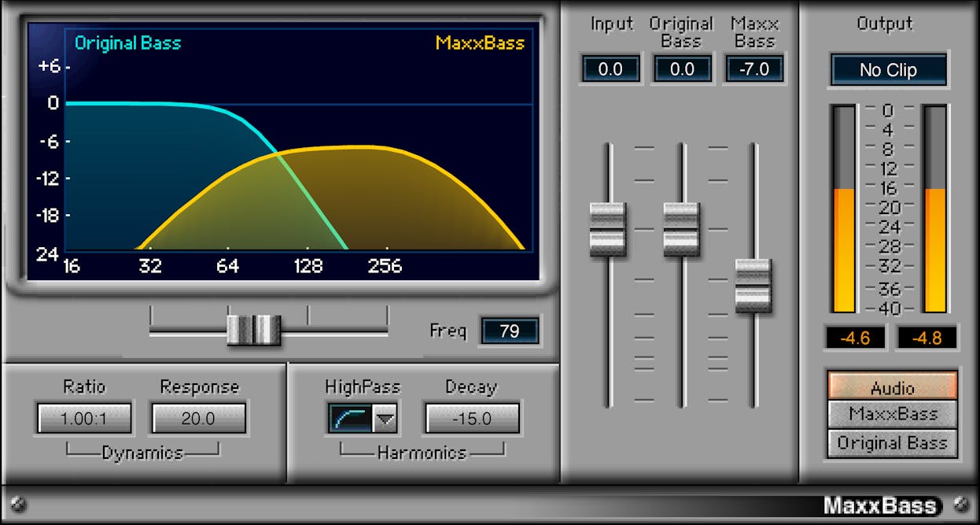Reset the No Clip indicator
The image size is (980, 525).
tap(887, 70)
